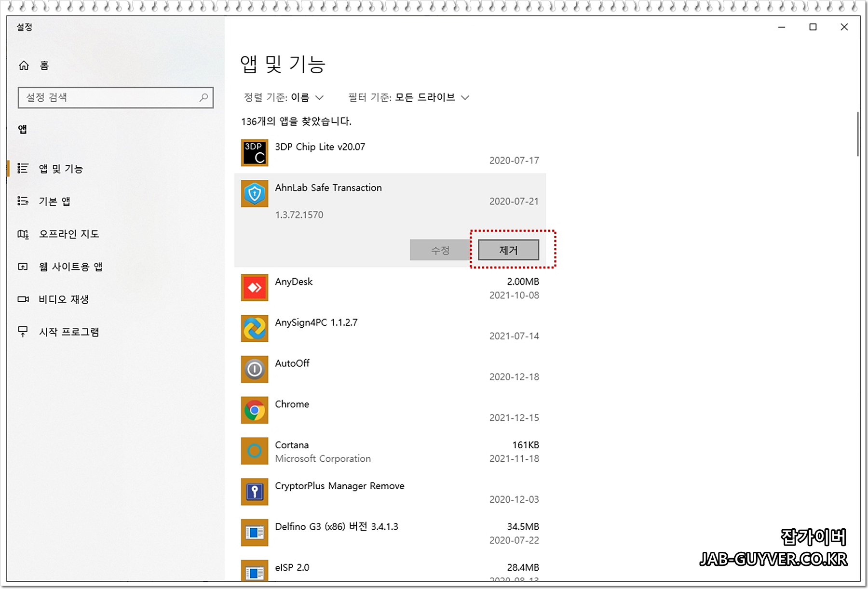Click the AhnLab Safe Transaction name
Viewport: 868px width, 589px height.
click(x=328, y=188)
